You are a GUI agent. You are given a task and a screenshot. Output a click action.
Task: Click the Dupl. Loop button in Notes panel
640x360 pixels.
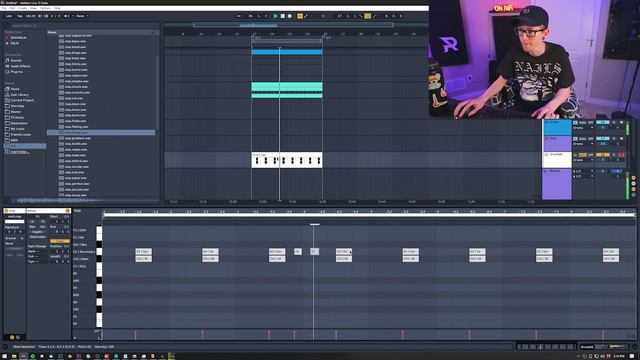tap(37, 237)
